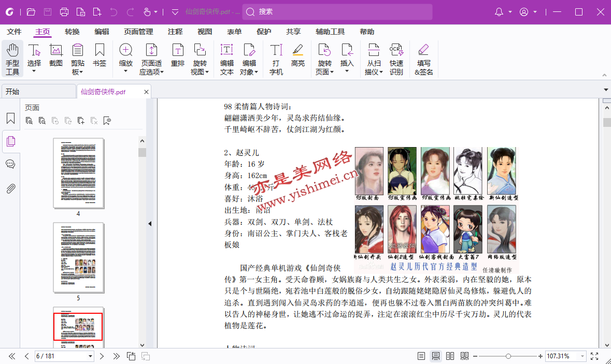
Task: Open the Attachments paperclip panel
Action: (10, 189)
